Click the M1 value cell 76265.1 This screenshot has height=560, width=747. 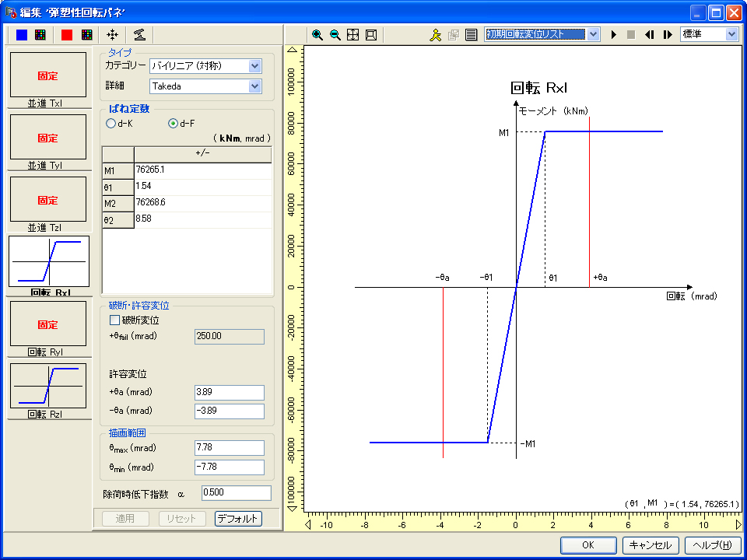point(203,170)
